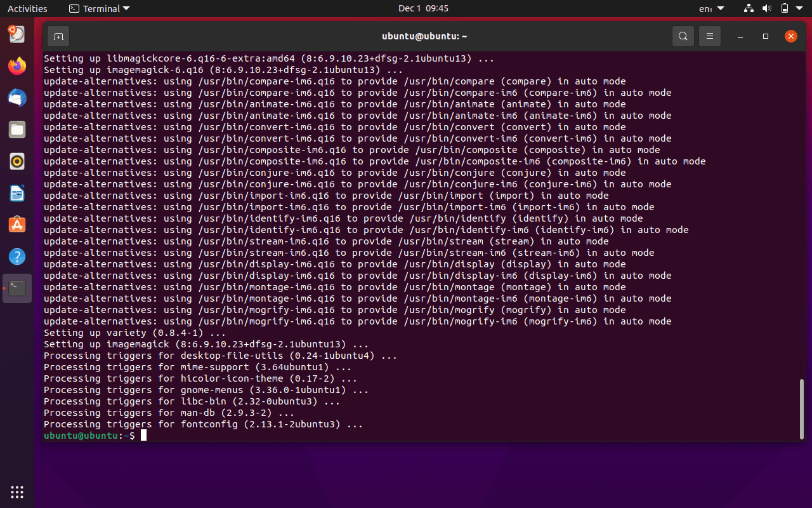Click the '/usr/bin/compare (compare)' line
The image size is (812, 508).
[335, 81]
